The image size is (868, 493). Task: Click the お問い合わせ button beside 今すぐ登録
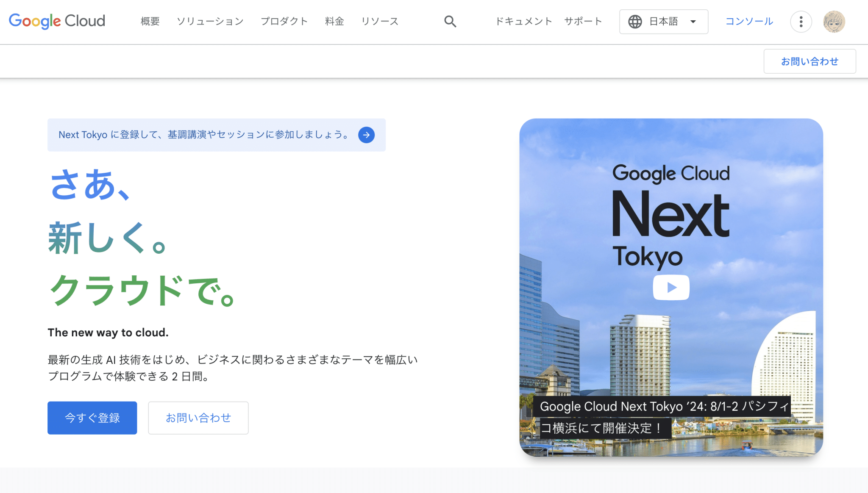(x=198, y=418)
